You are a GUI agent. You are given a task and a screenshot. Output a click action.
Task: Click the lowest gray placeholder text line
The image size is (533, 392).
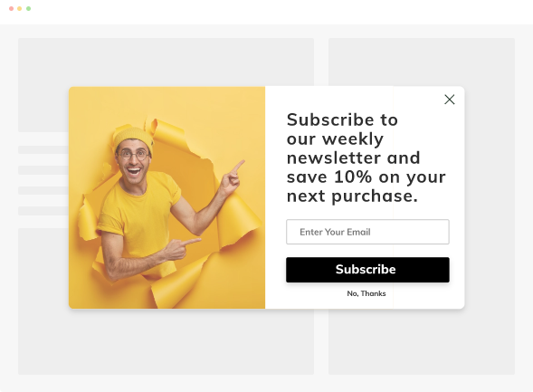tap(43, 211)
